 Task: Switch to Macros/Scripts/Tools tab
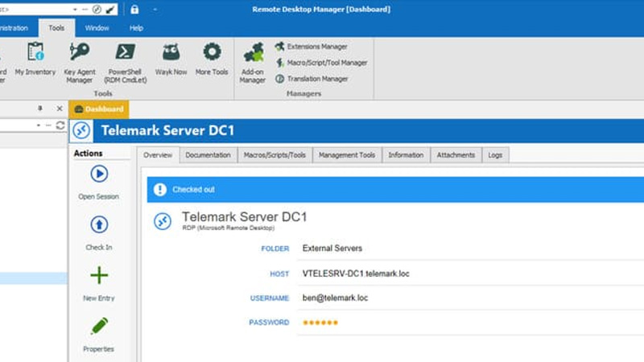pos(275,155)
